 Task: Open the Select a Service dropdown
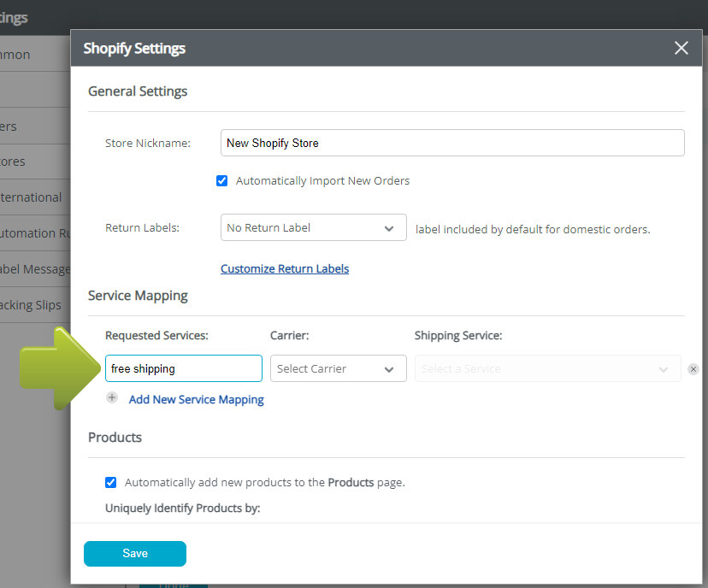click(548, 368)
